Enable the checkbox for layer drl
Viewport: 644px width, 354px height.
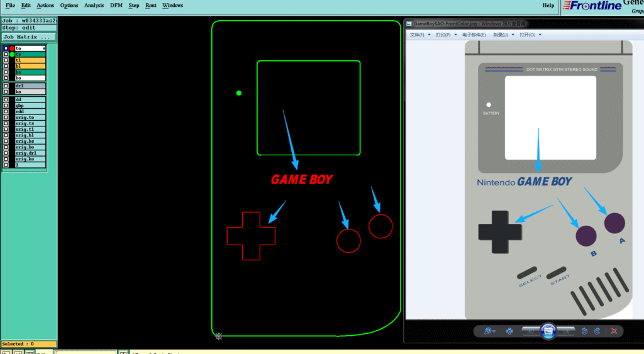(6, 86)
